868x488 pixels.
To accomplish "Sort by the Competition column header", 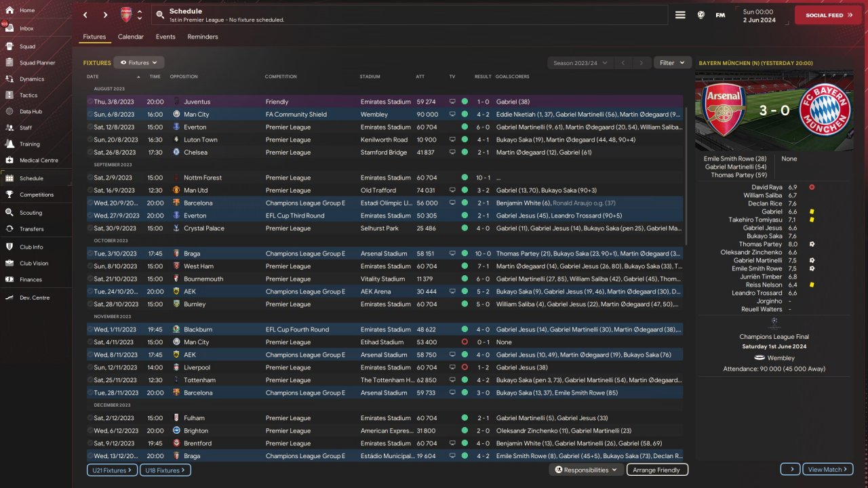I will click(x=281, y=77).
